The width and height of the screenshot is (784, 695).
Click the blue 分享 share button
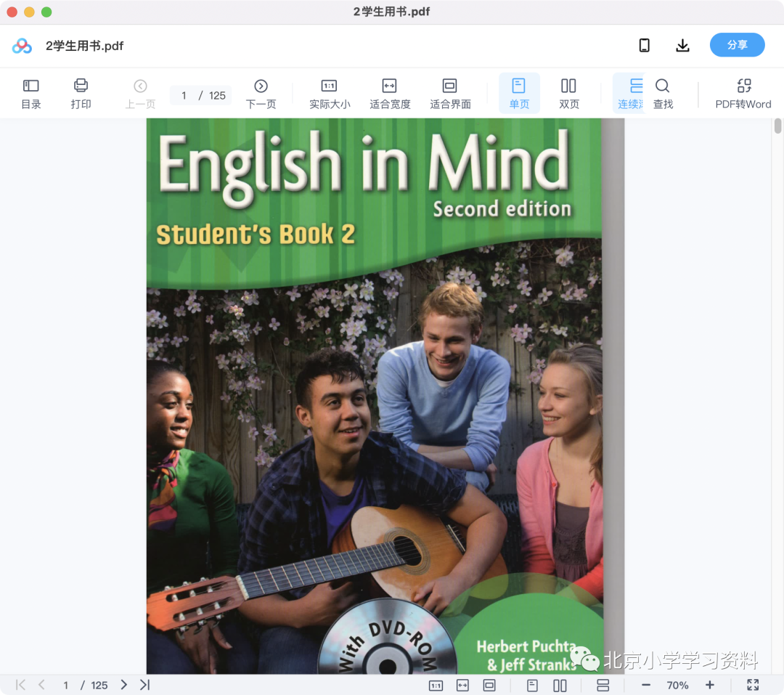(x=737, y=45)
